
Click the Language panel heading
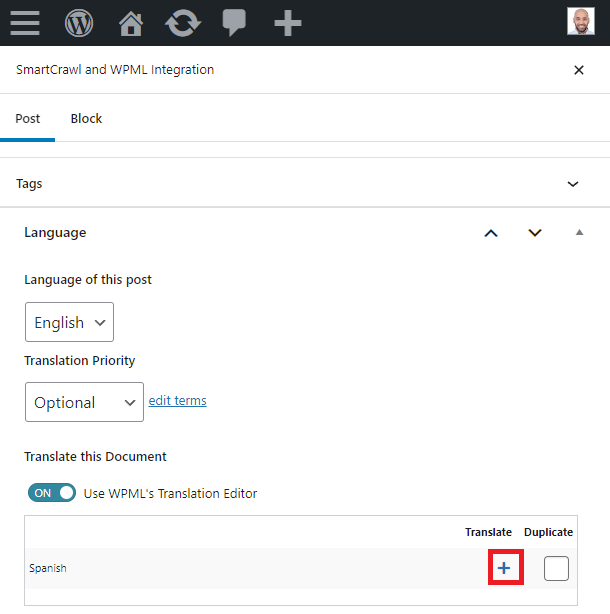click(x=55, y=233)
